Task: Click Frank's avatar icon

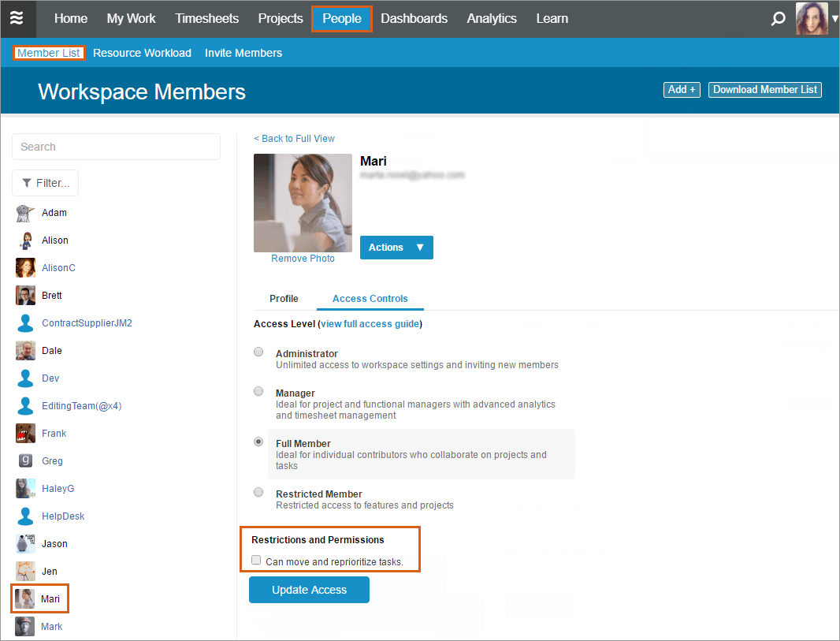Action: tap(25, 434)
